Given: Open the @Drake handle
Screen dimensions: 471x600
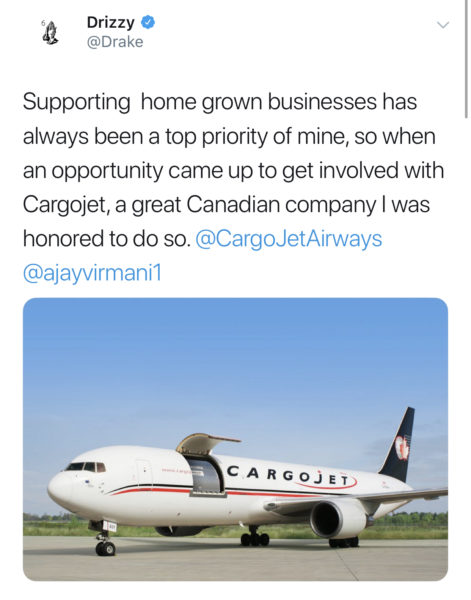Looking at the screenshot, I should click(115, 42).
